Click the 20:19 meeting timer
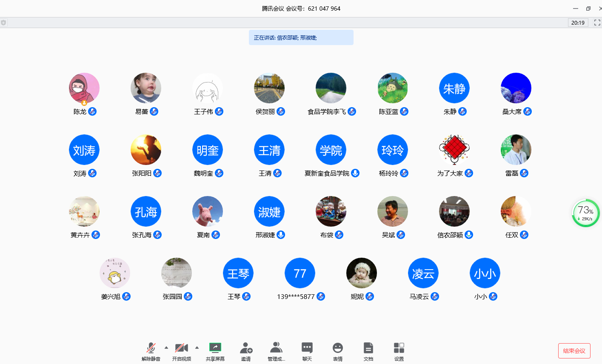The height and width of the screenshot is (364, 602). pos(578,23)
